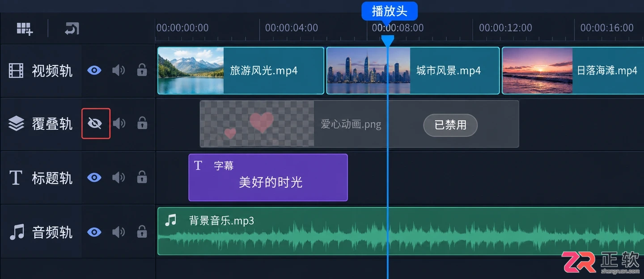Screen dimensions: 644x279
Task: Click the 标题轨 track label
Action: point(52,178)
